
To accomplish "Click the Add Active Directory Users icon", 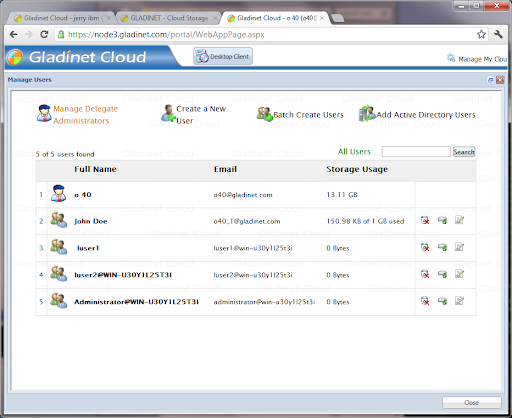I will (367, 114).
